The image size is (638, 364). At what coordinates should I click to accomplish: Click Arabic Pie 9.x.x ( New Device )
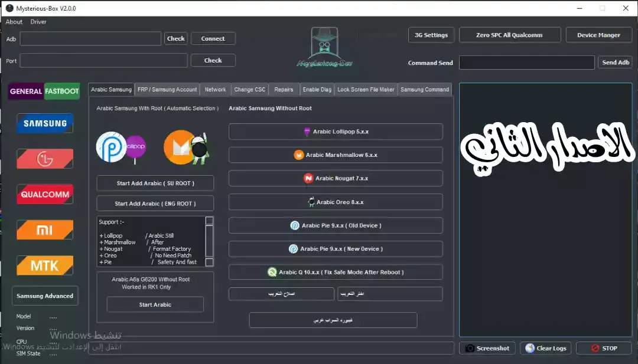point(336,248)
